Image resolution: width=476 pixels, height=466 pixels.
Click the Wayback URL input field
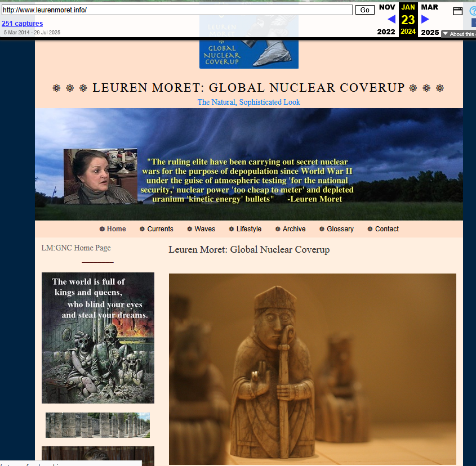pyautogui.click(x=177, y=10)
